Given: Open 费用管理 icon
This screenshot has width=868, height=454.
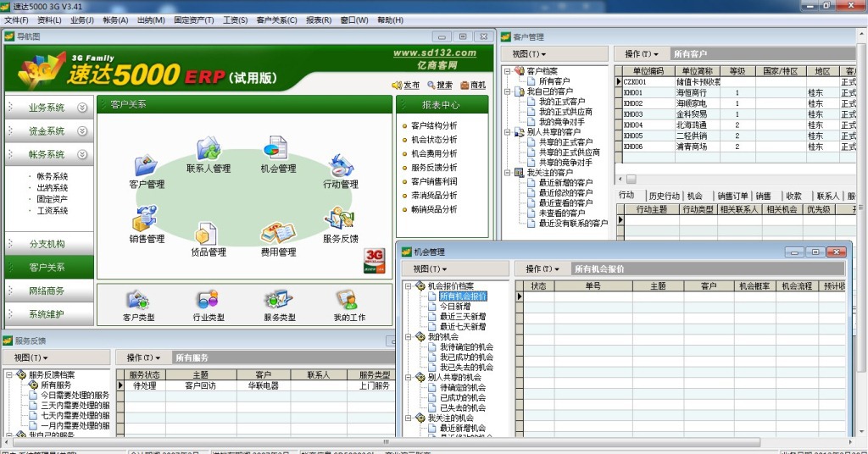Looking at the screenshot, I should [x=278, y=234].
